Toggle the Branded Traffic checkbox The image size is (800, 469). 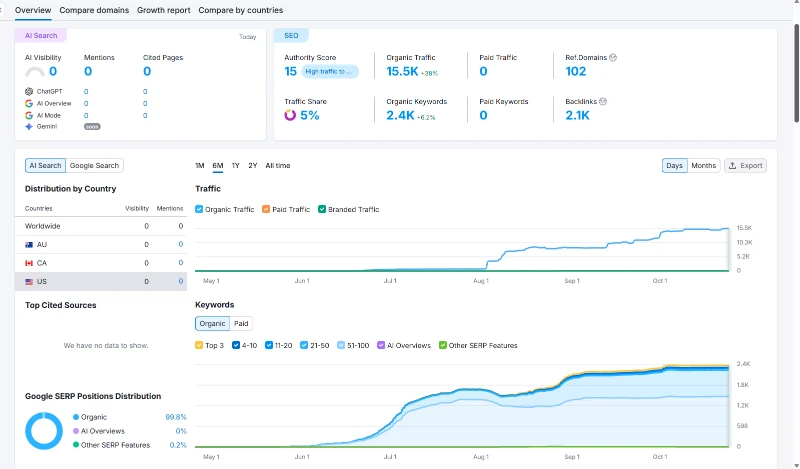point(322,209)
